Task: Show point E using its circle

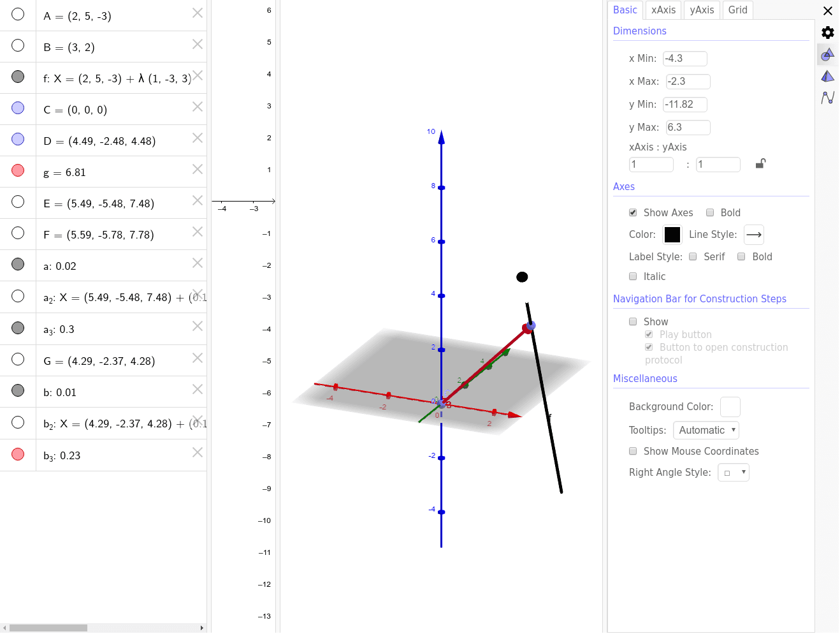Action: click(x=18, y=202)
